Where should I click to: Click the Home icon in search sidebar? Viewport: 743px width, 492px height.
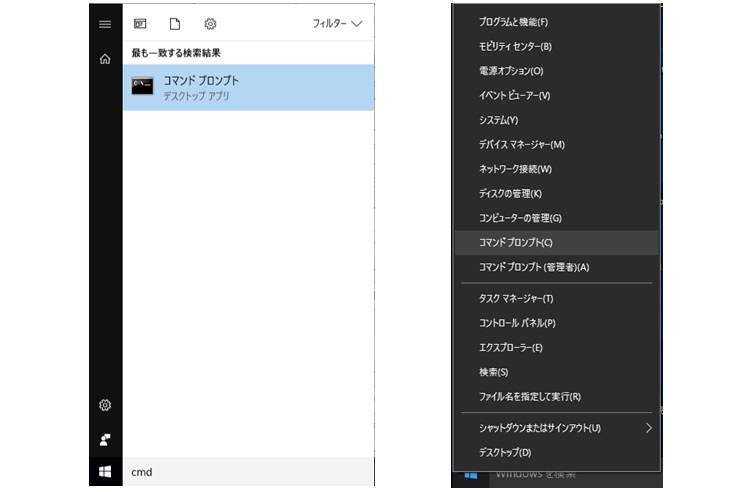[105, 59]
